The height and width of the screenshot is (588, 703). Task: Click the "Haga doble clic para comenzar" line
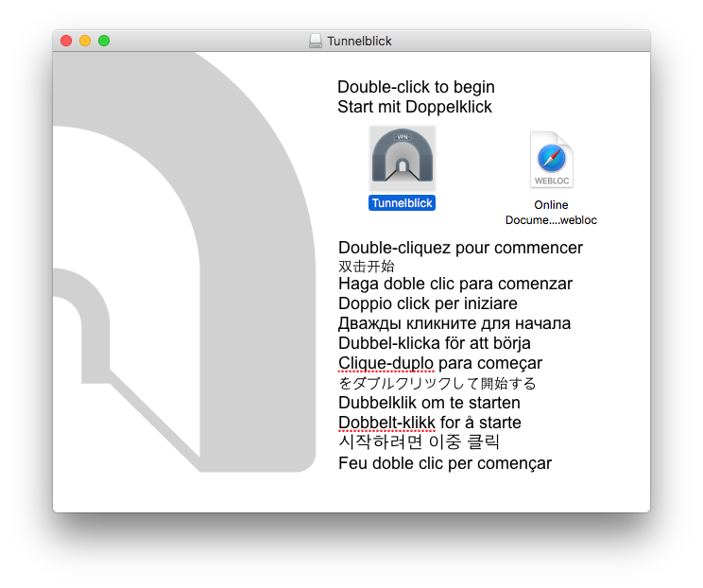point(454,284)
